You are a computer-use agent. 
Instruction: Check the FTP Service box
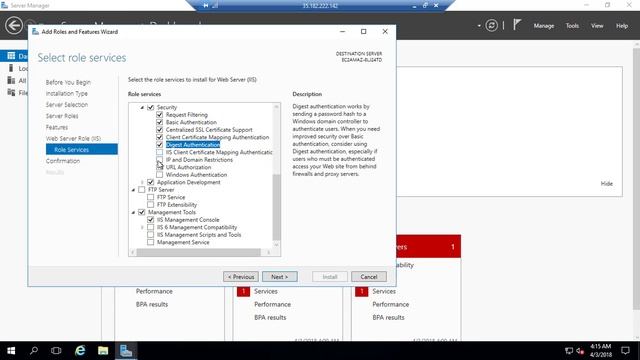151,197
